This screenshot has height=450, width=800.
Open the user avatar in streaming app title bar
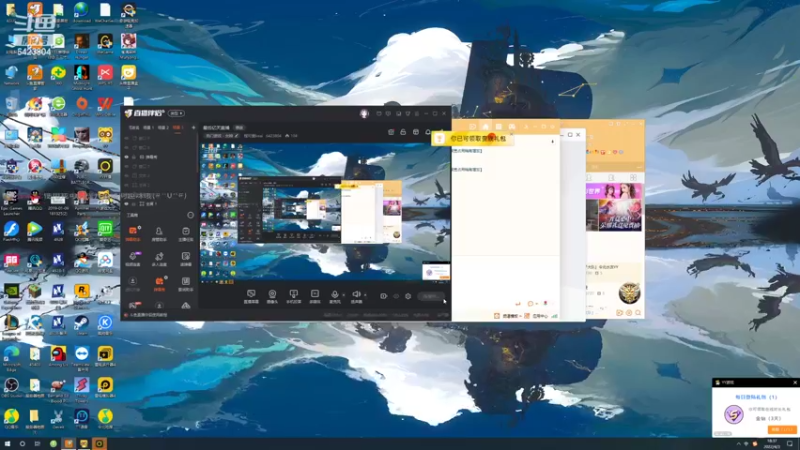pos(364,113)
